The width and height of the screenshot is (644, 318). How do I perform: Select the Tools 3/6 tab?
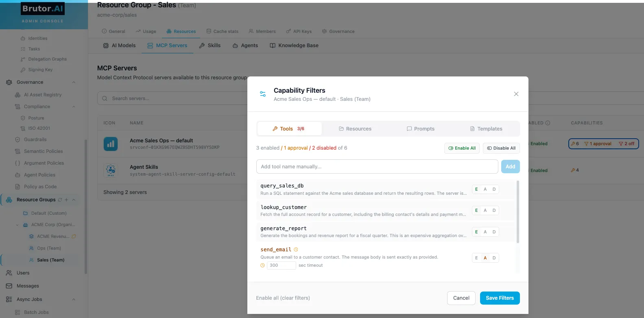(289, 129)
